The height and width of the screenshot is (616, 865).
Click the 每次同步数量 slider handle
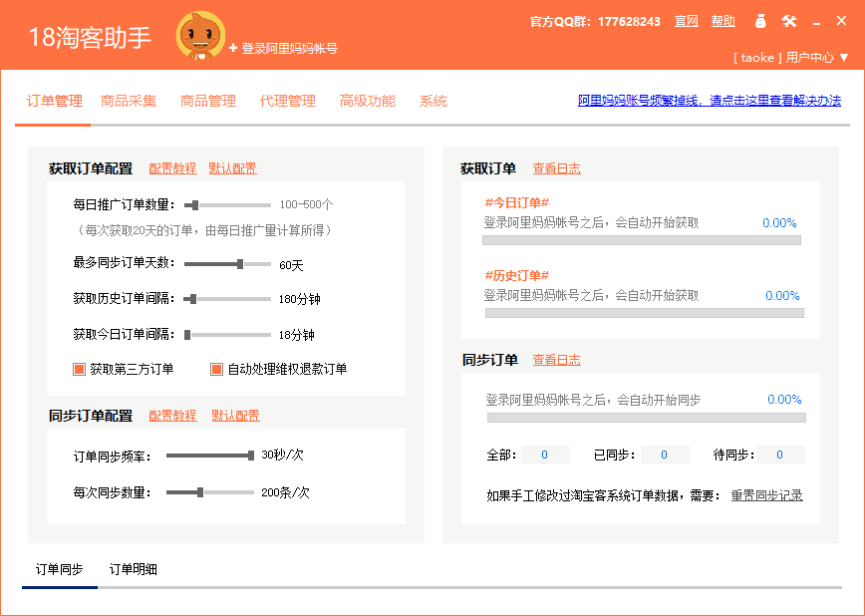coord(200,491)
